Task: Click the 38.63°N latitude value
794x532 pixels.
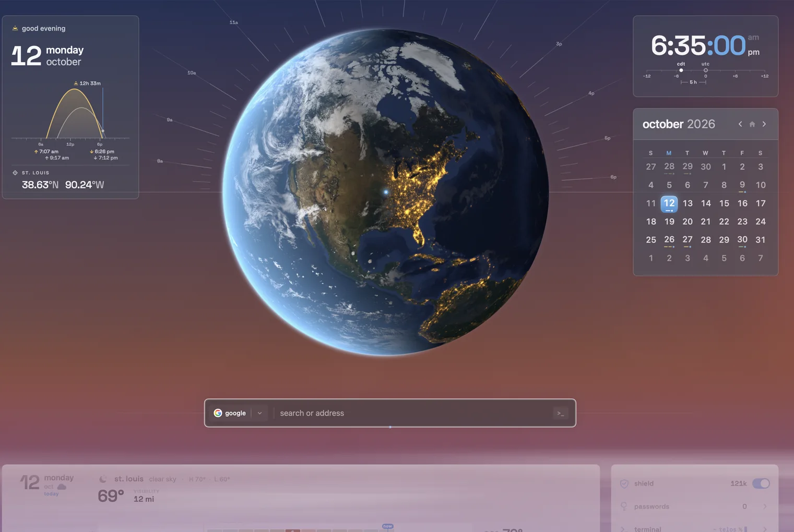Action: point(40,185)
